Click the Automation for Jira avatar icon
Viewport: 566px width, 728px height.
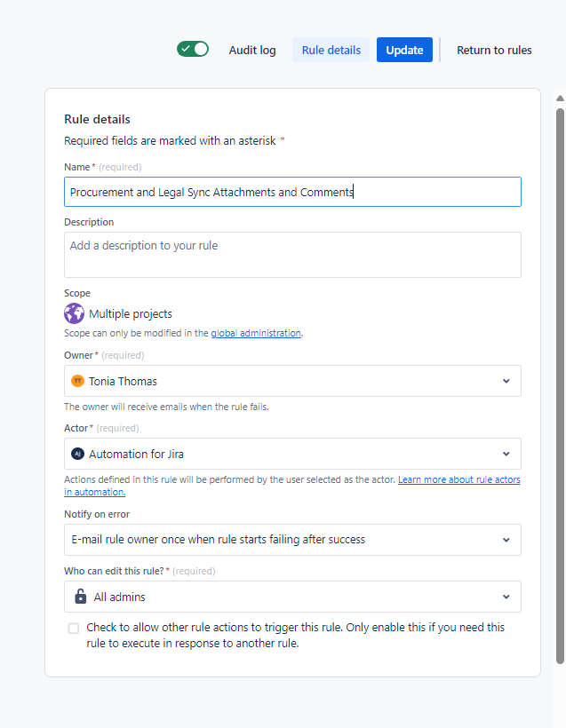pos(77,454)
